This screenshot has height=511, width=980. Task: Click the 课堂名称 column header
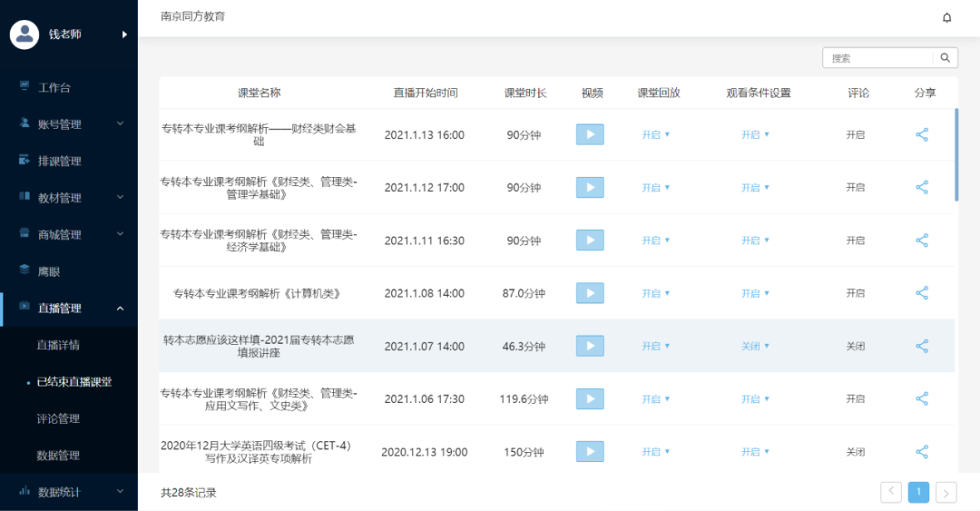(259, 93)
